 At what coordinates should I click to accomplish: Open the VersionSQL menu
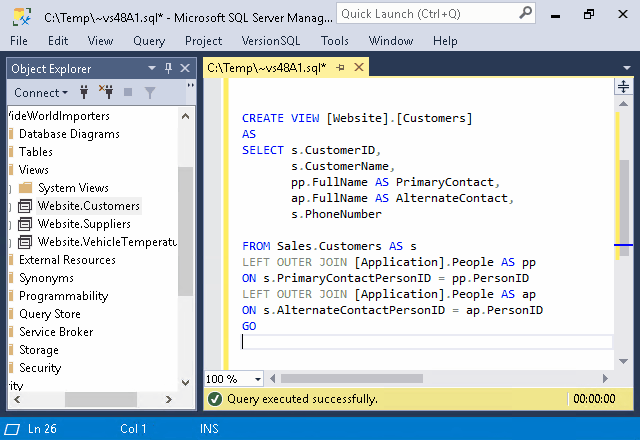click(271, 41)
